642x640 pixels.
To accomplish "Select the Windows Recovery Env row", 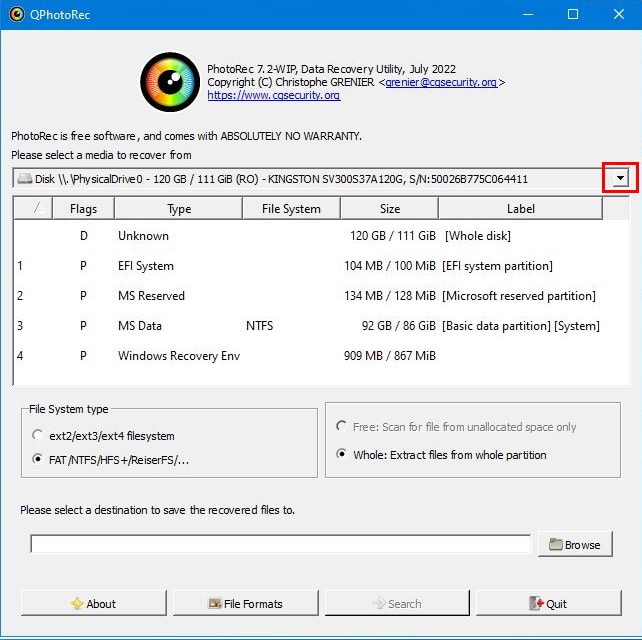I will coord(321,355).
